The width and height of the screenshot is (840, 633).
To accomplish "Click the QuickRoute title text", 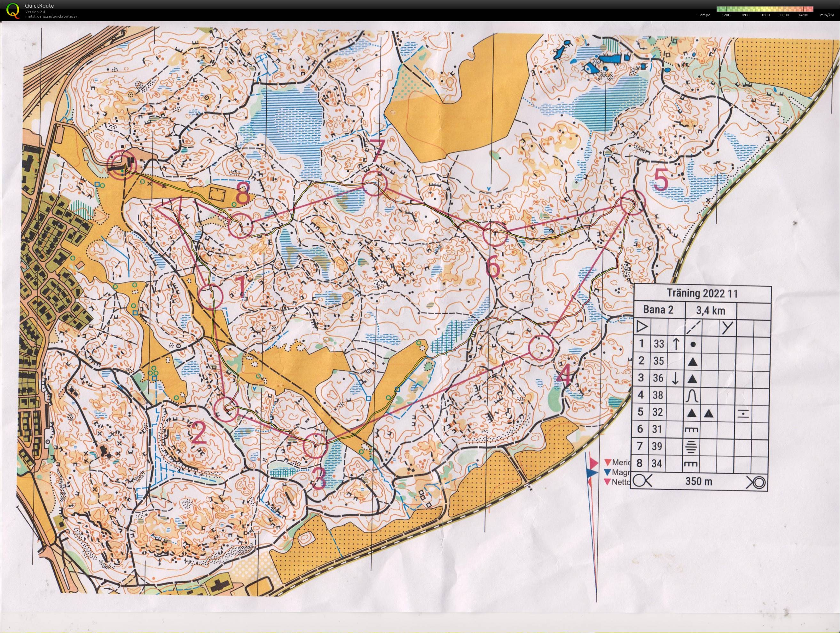I will pos(39,6).
